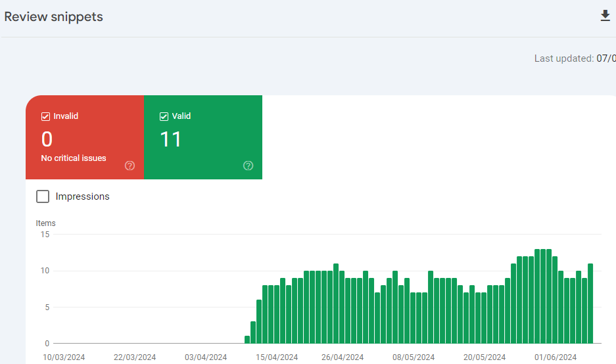Click the download export icon

[x=605, y=16]
